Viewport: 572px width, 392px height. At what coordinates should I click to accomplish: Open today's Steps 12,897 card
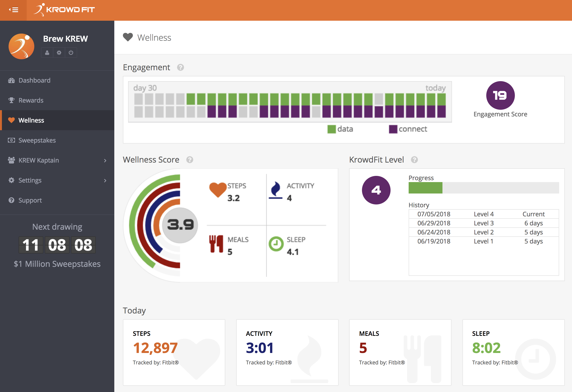click(x=174, y=352)
